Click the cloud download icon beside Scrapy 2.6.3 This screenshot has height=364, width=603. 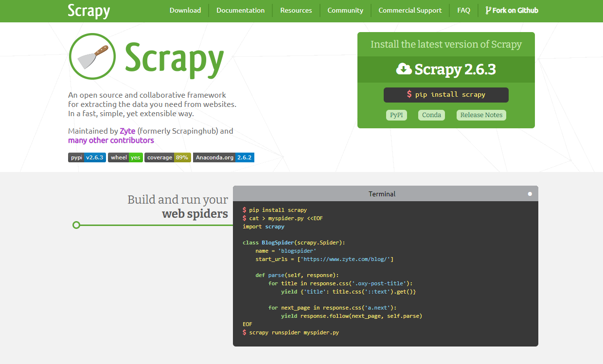coord(404,69)
